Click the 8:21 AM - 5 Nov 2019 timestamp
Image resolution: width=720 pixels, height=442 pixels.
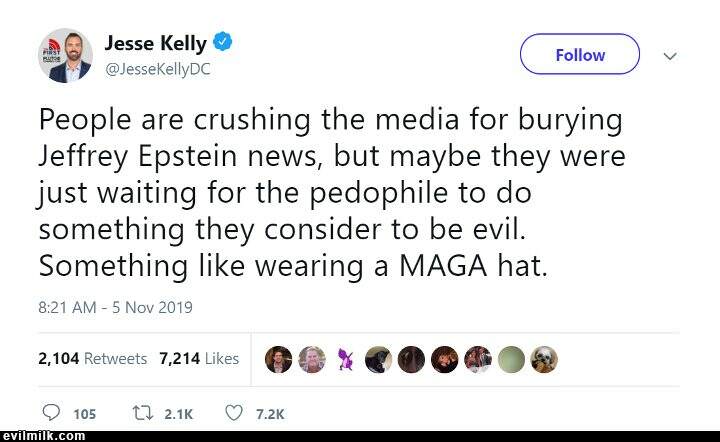tap(115, 307)
